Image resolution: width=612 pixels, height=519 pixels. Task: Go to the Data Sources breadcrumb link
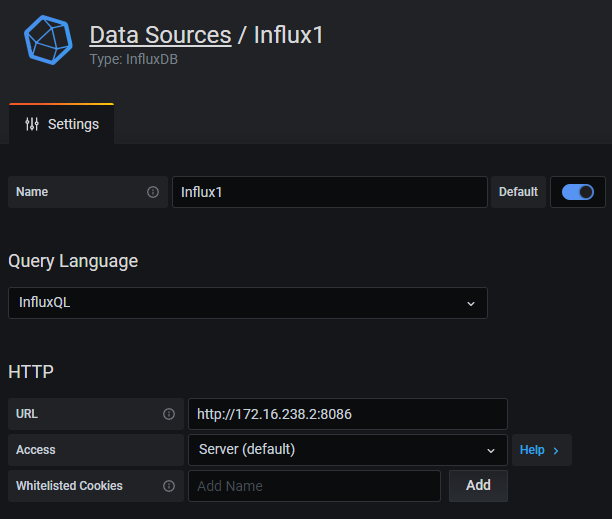coord(160,35)
